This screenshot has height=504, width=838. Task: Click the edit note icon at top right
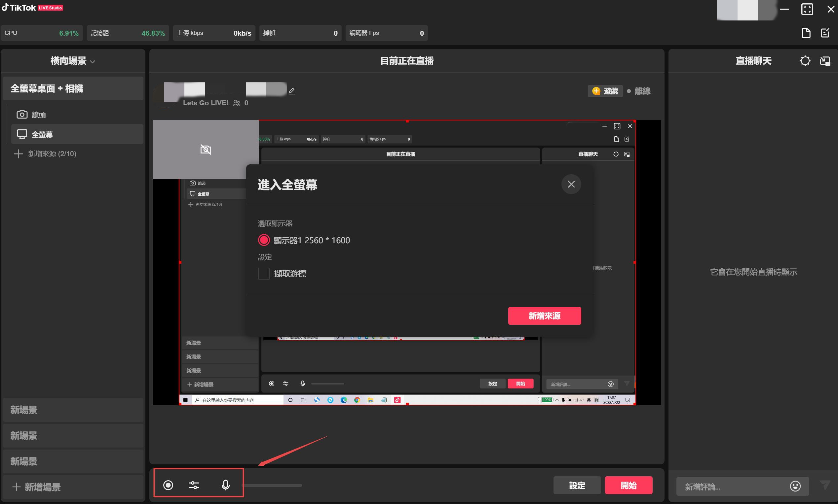pos(825,33)
